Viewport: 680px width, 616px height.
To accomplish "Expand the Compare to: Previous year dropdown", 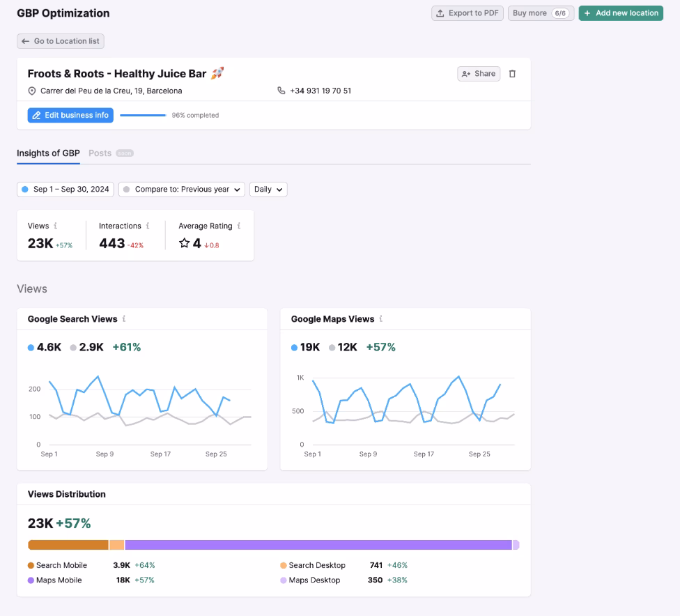I will pyautogui.click(x=182, y=190).
